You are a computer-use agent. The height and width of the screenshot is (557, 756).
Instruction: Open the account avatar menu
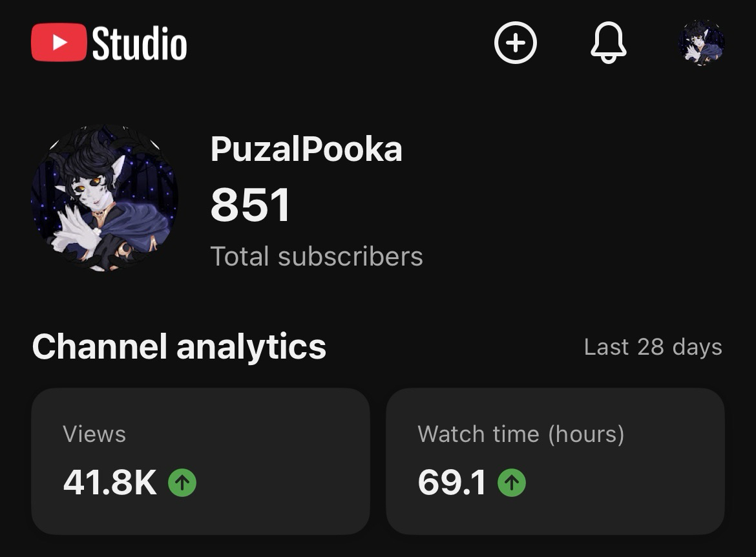701,43
